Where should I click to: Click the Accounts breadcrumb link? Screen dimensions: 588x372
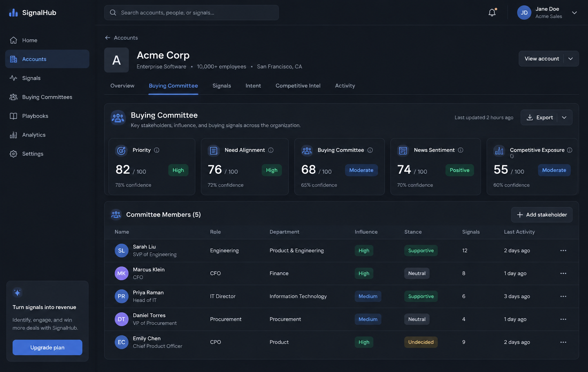(126, 38)
